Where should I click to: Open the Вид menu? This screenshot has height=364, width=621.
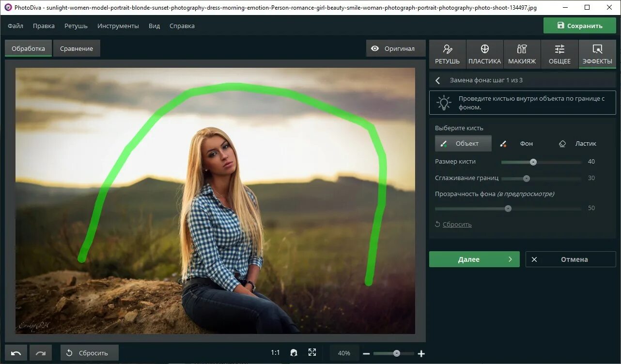pyautogui.click(x=154, y=26)
